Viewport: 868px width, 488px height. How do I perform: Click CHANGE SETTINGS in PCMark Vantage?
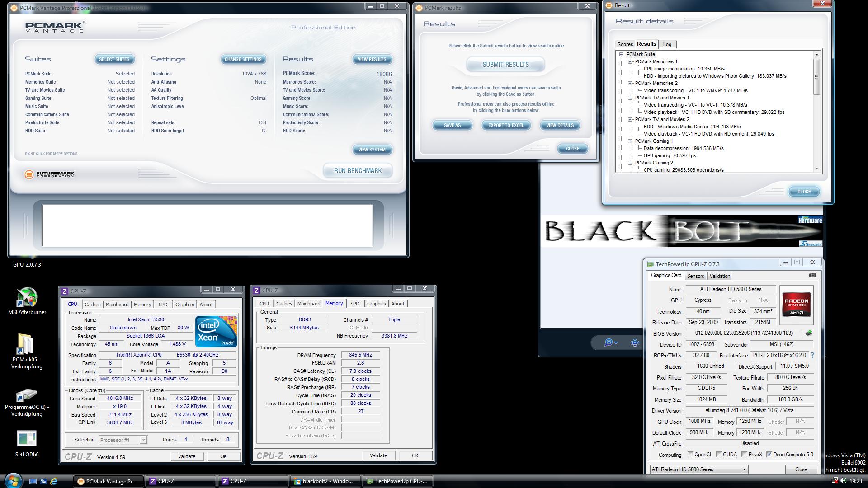coord(243,59)
